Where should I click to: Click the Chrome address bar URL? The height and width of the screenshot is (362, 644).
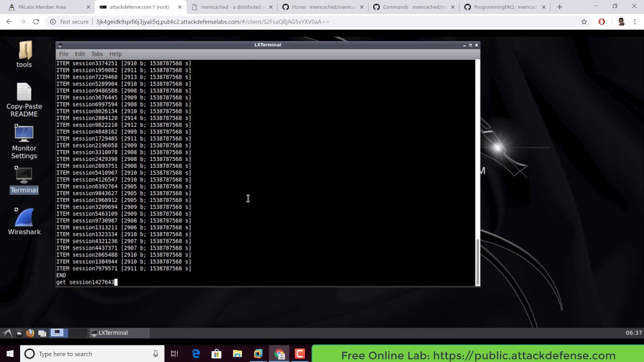click(212, 22)
